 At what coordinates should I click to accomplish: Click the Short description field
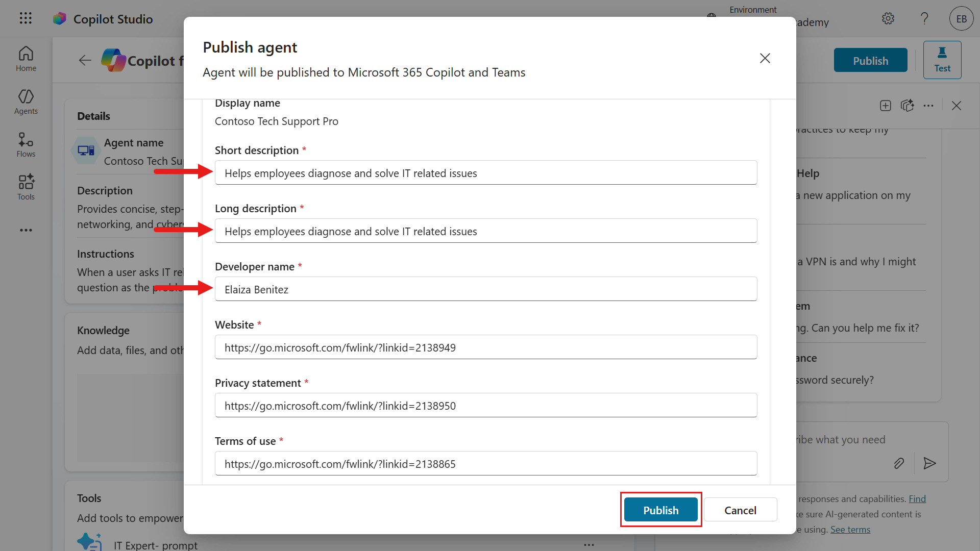click(485, 173)
